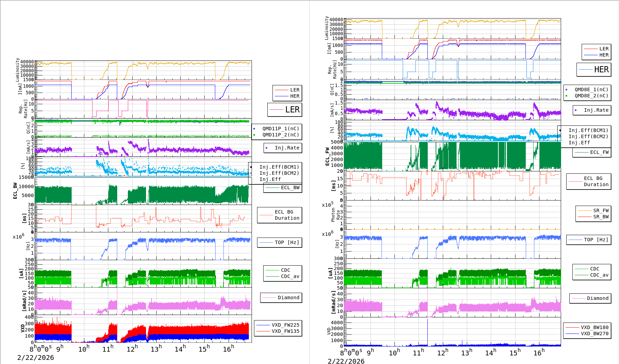Select the VXD_FW135 legend entry
This screenshot has width=619, height=364.
click(x=278, y=331)
